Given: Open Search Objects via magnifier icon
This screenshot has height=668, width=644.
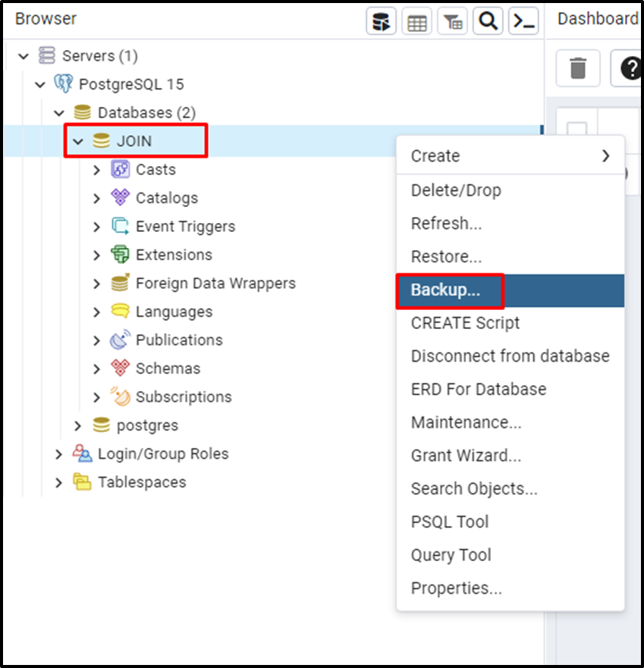Looking at the screenshot, I should pyautogui.click(x=488, y=20).
